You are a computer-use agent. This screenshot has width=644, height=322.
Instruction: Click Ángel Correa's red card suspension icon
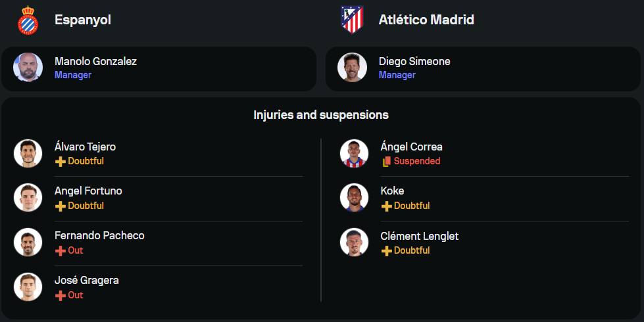click(x=387, y=161)
